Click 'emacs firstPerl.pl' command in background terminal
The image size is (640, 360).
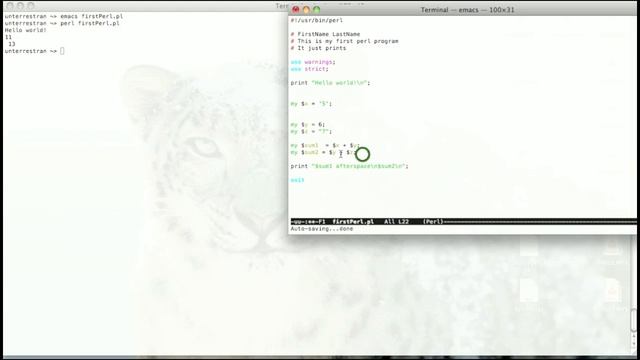(91, 16)
